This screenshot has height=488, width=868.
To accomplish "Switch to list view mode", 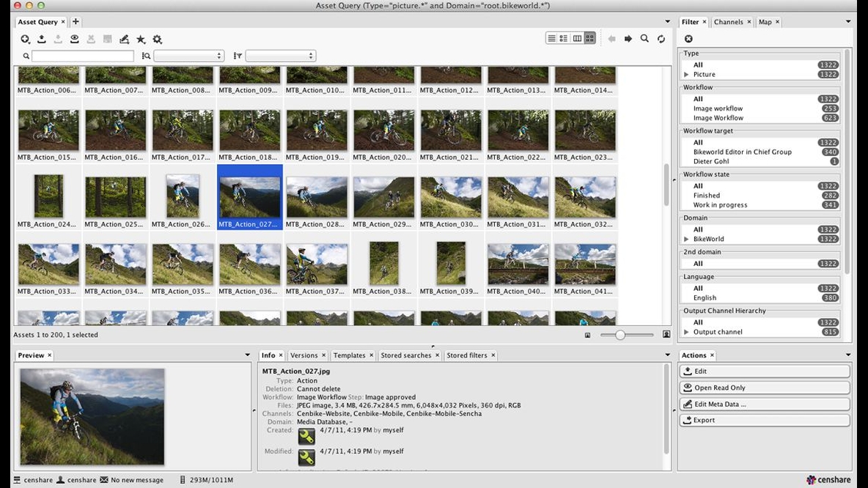I will point(551,39).
